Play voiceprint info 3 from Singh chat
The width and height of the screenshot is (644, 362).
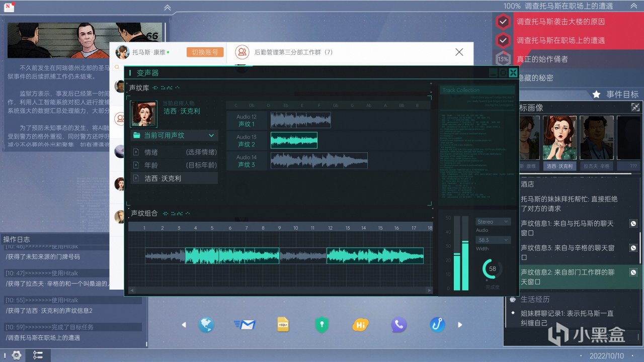click(x=633, y=248)
